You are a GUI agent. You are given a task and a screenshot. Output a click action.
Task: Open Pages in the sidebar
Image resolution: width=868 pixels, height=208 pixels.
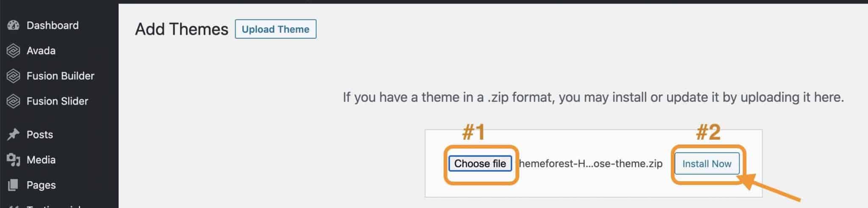41,185
